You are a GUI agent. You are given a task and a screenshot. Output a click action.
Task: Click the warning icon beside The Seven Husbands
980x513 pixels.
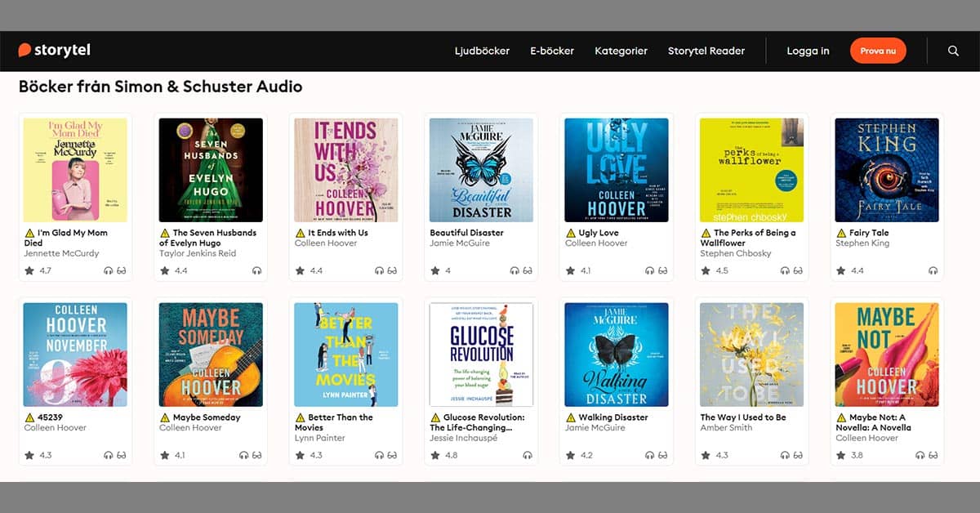(165, 233)
